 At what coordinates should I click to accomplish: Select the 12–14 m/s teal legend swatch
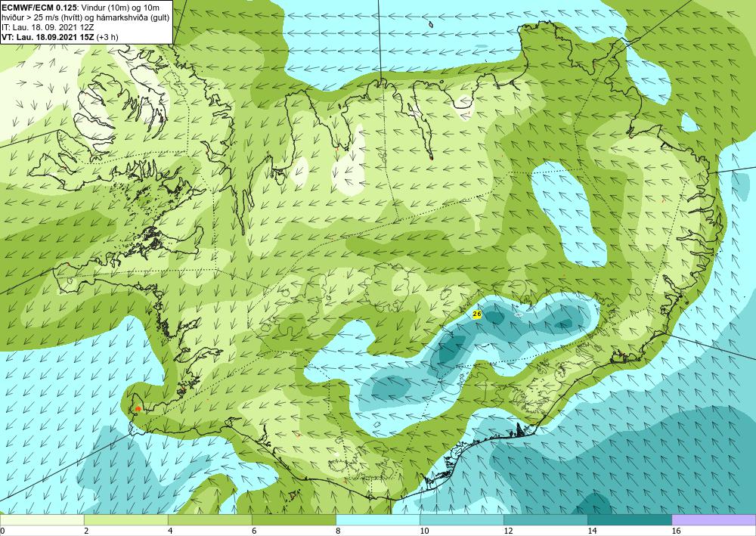[x=546, y=520]
